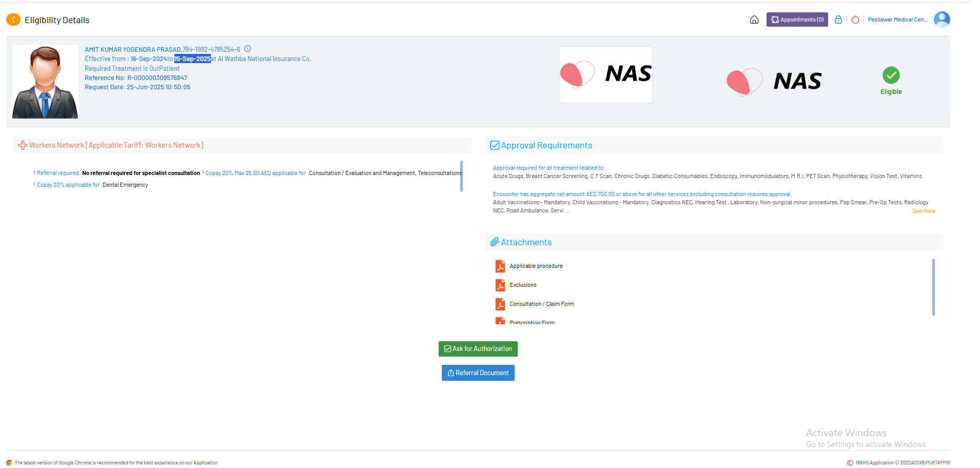Open the Applicable procedure attachment

536,266
